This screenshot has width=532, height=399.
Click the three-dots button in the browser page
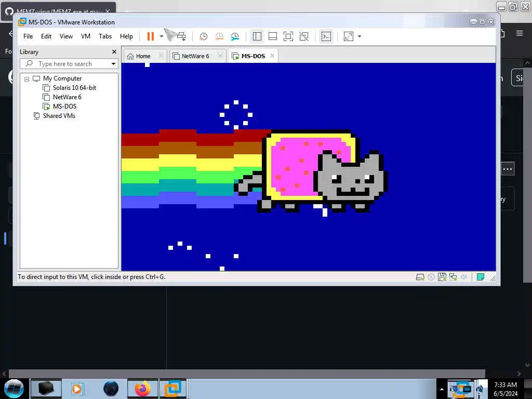pyautogui.click(x=508, y=169)
